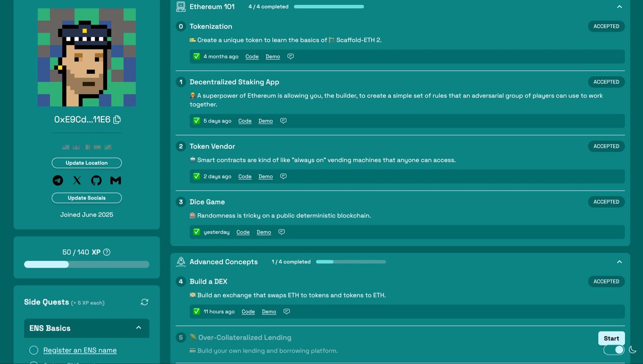The width and height of the screenshot is (643, 364).
Task: Collapse the Advanced Concepts section chevron
Action: 619,262
